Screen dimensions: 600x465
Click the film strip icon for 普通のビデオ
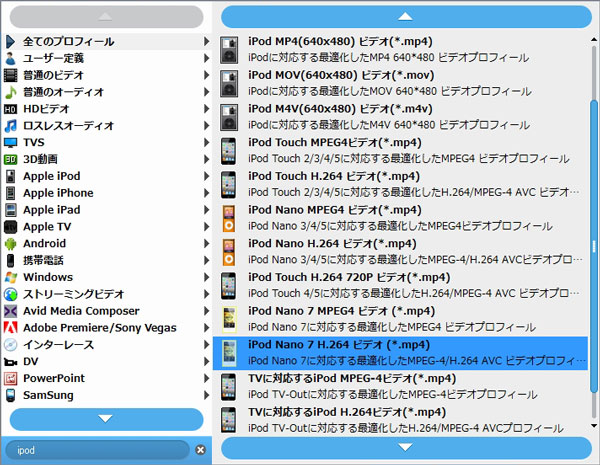pyautogui.click(x=10, y=75)
